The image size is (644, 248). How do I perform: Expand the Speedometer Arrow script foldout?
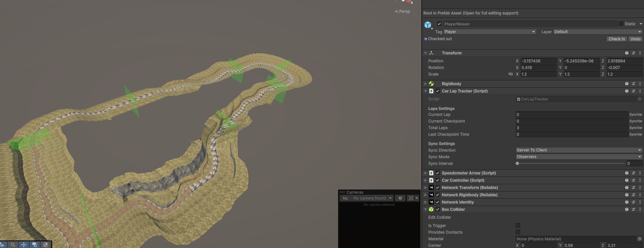coord(426,173)
